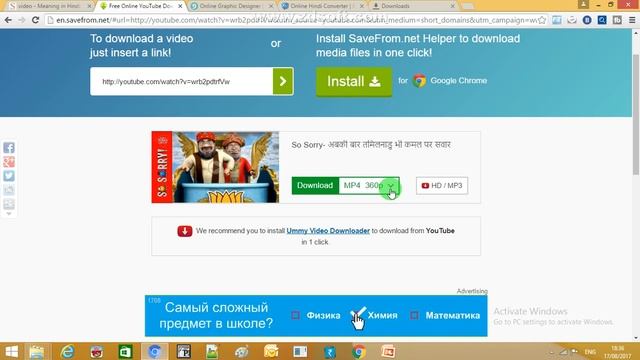
Task: Click the Pocket extension icon in the toolbar
Action: click(x=572, y=20)
